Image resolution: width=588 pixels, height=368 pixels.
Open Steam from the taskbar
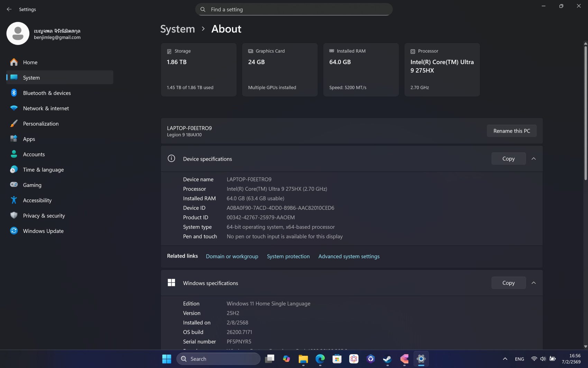pos(387,359)
